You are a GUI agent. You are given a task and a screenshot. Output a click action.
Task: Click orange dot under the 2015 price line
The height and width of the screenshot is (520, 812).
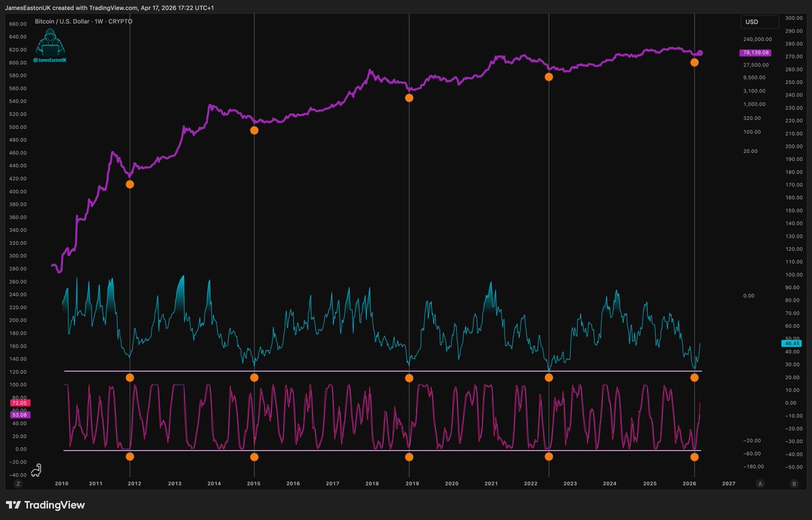coord(254,131)
